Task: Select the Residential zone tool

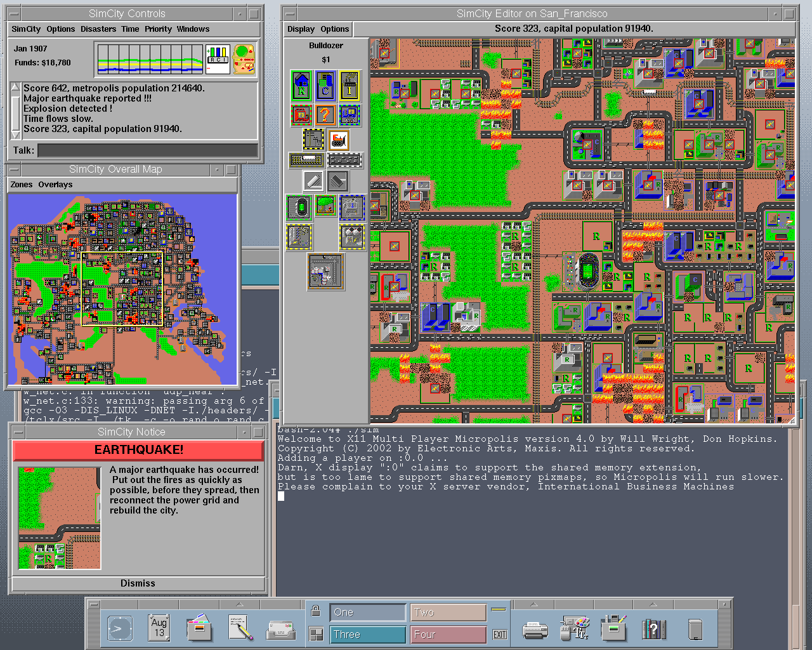Action: (301, 86)
